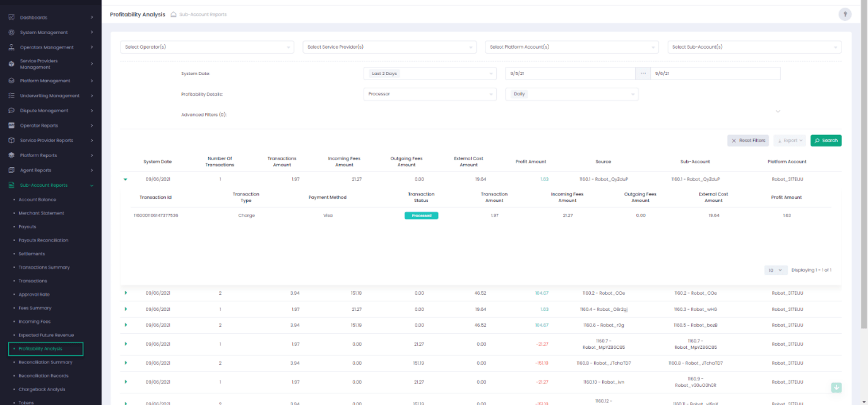This screenshot has width=868, height=405.
Task: Click the System Management gear icon
Action: point(11,32)
